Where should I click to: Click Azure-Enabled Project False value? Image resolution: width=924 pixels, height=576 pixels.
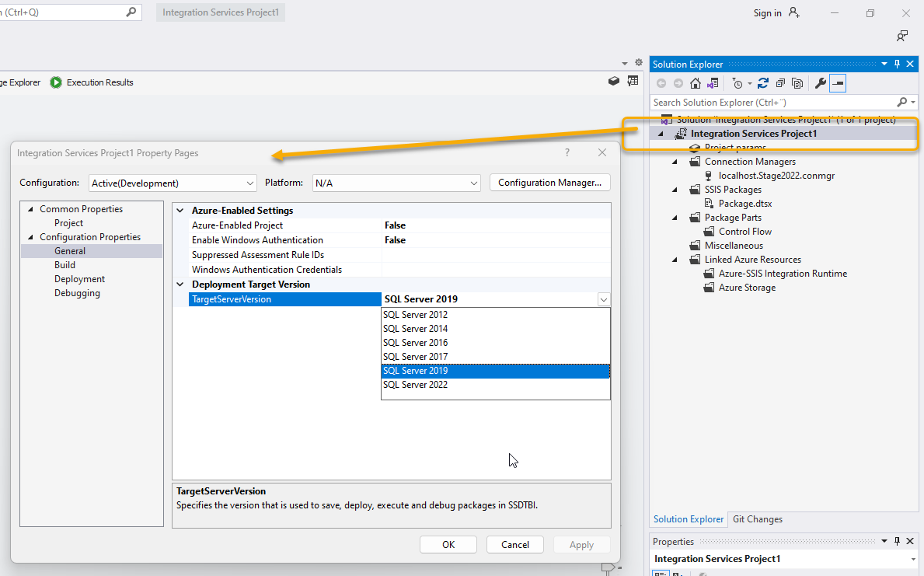(x=496, y=225)
